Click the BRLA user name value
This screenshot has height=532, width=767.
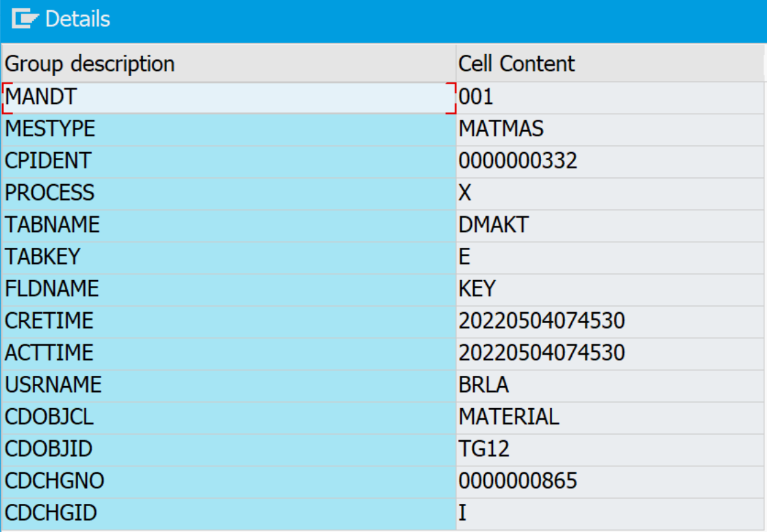(x=483, y=385)
